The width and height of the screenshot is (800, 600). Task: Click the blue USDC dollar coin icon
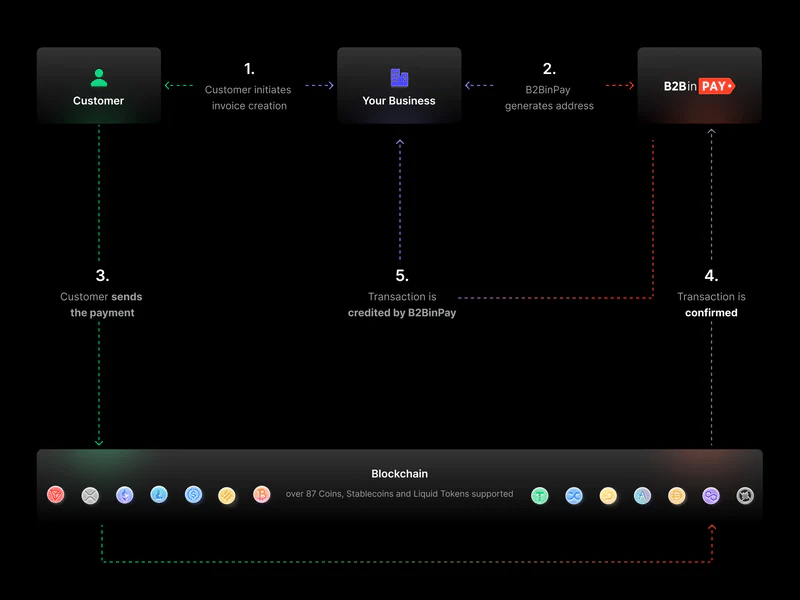point(193,495)
